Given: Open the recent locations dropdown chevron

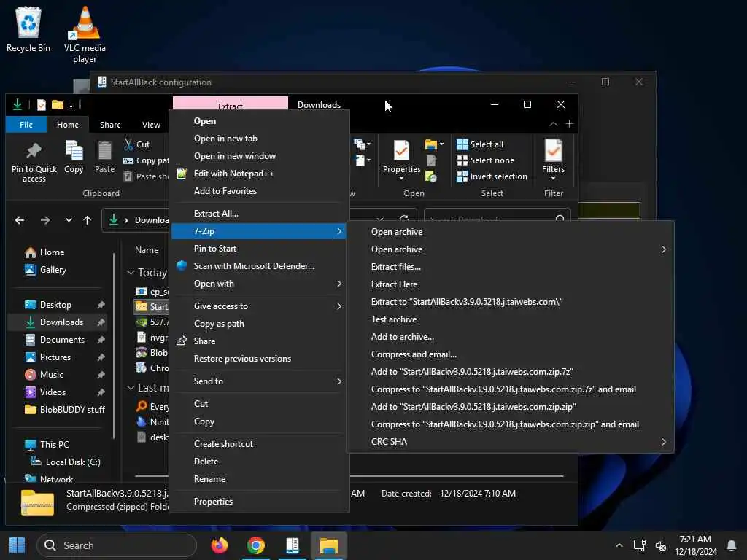Looking at the screenshot, I should [x=69, y=220].
